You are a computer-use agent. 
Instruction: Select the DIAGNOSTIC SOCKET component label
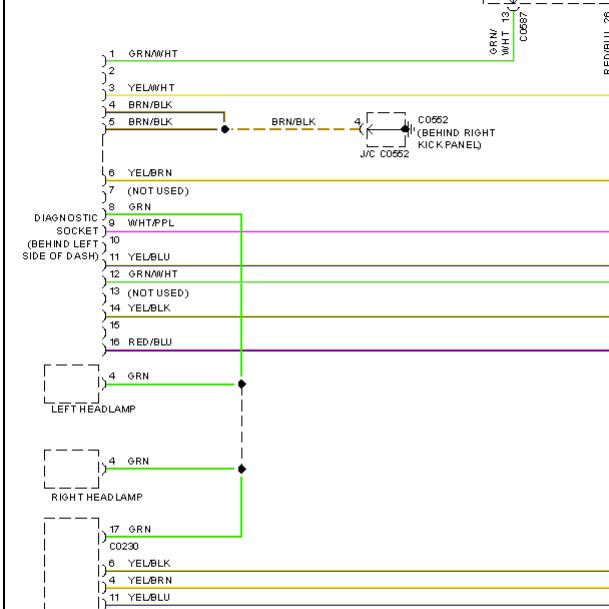[x=61, y=237]
